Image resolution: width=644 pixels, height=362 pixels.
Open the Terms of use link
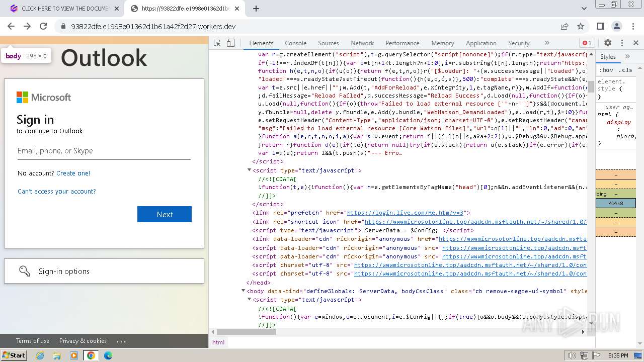[33, 341]
